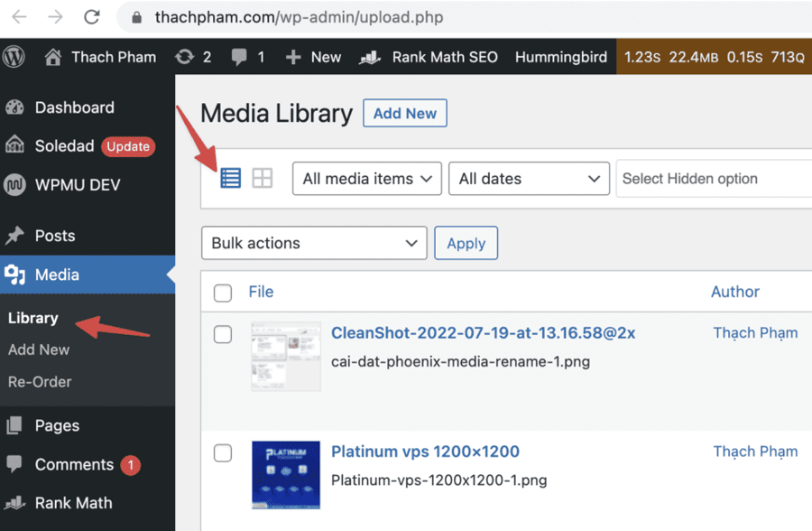This screenshot has height=531, width=812.
Task: Click the query monitor stats 1.23s panel
Action: 715,57
